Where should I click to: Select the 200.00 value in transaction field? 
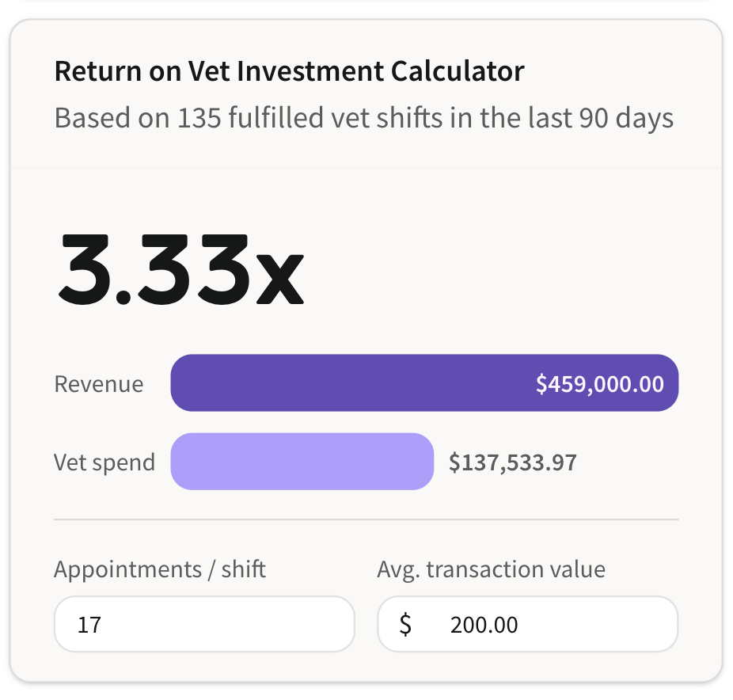click(484, 625)
